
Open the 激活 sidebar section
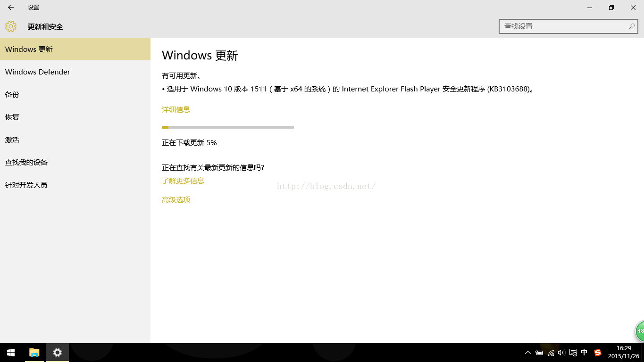point(75,140)
